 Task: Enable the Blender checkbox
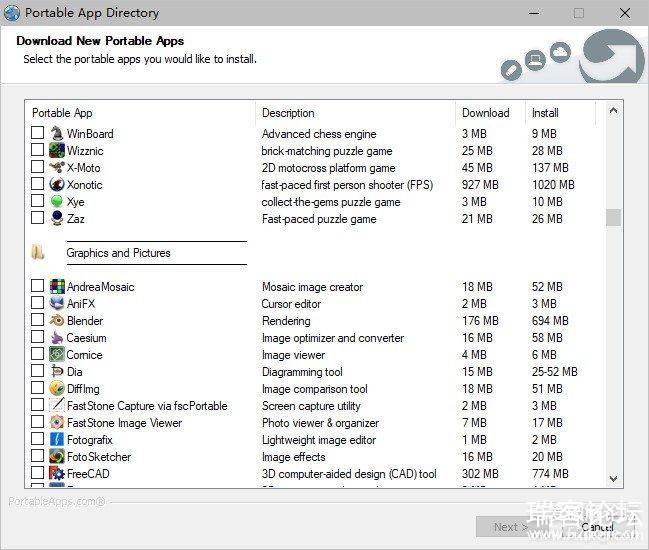click(37, 319)
